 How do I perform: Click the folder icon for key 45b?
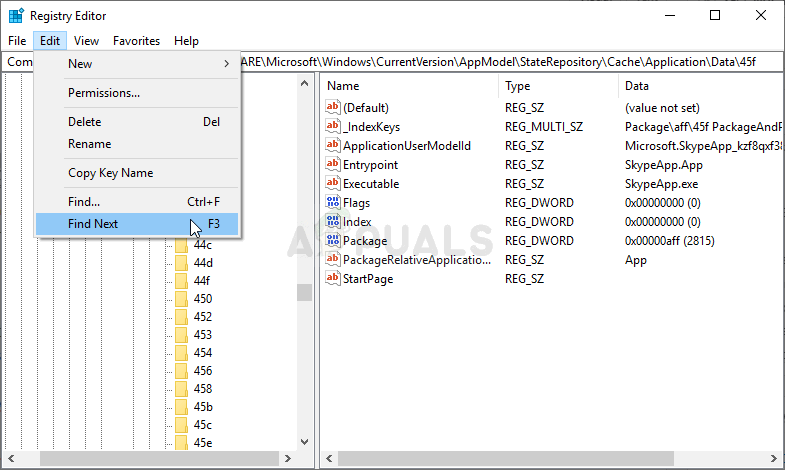[181, 407]
